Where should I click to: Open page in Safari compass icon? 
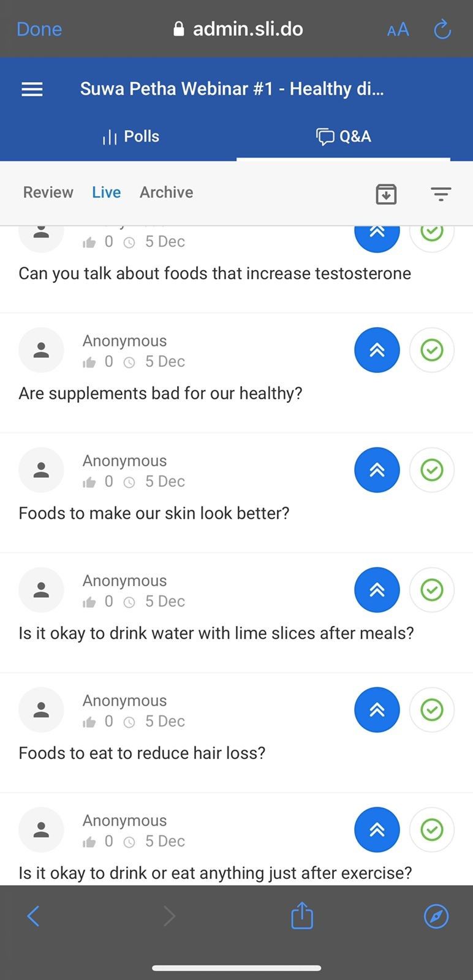click(x=436, y=916)
